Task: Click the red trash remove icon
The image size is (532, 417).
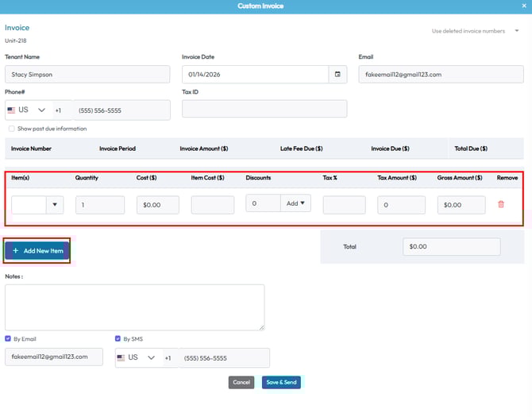Action: coord(501,204)
